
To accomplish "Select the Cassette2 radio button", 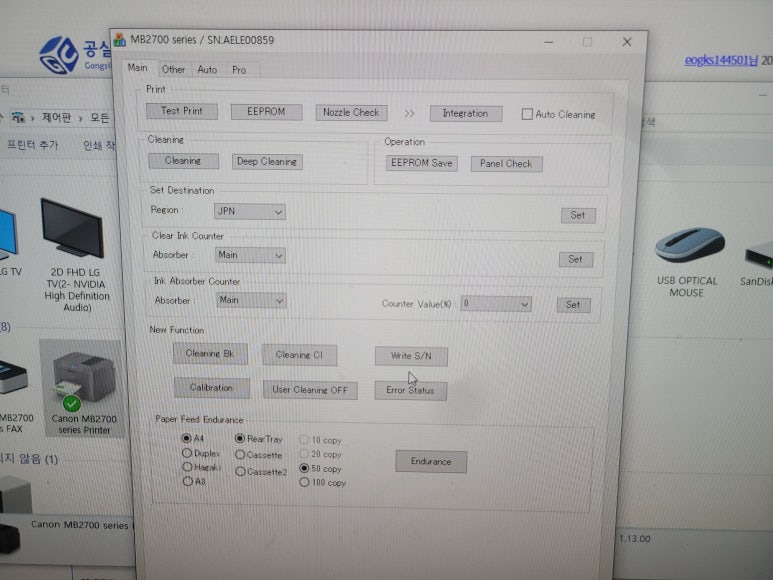I will [x=240, y=472].
